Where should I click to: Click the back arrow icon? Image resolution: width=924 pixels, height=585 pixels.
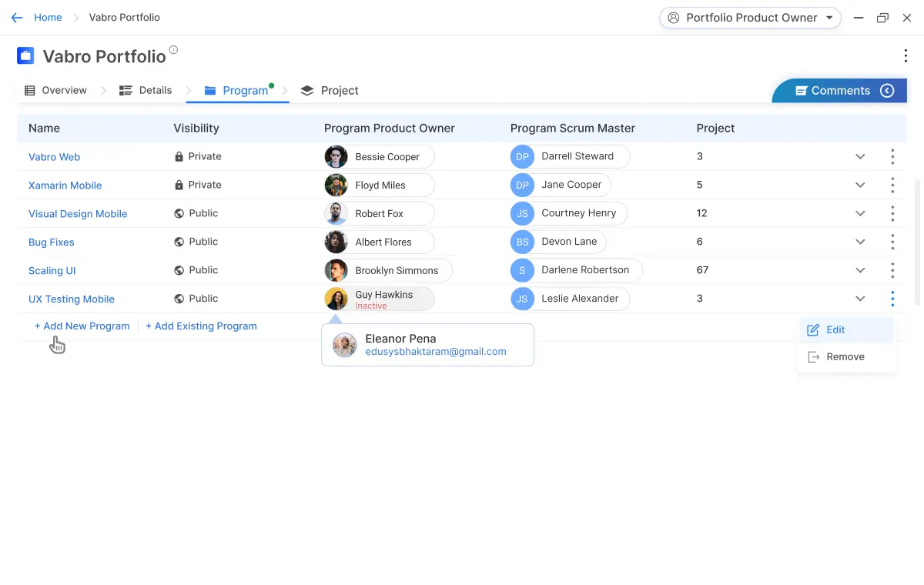17,18
